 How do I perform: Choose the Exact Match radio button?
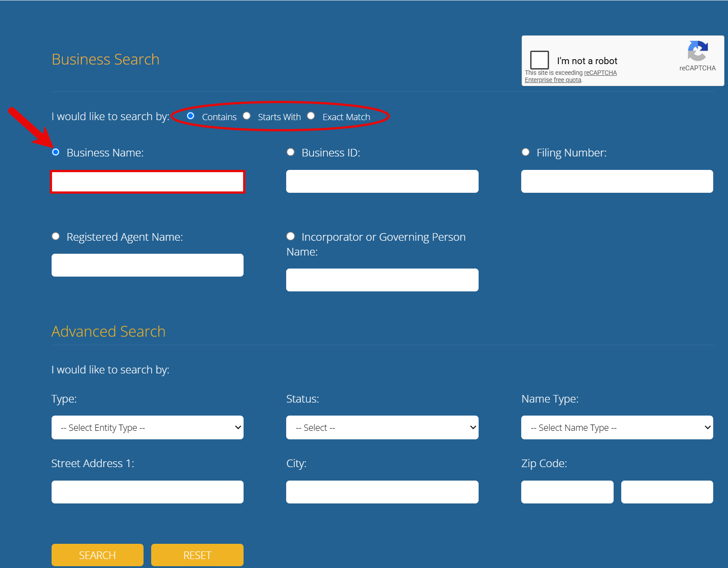pos(311,116)
